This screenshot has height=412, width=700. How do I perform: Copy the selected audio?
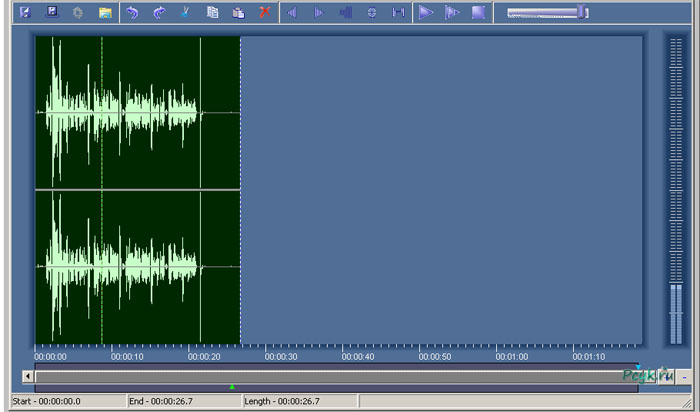212,13
